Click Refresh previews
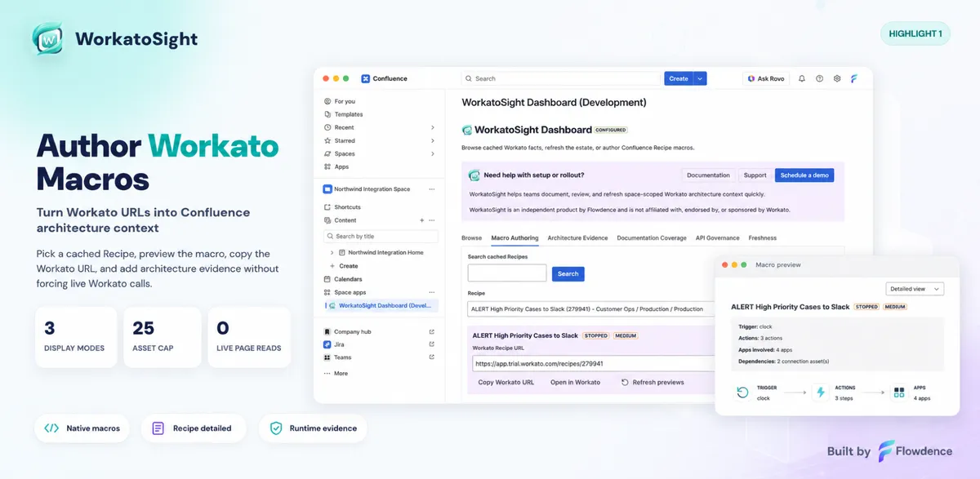 [x=653, y=382]
